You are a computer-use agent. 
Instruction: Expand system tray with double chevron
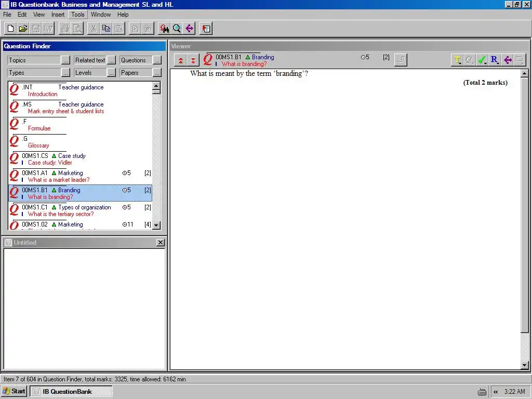pos(496,392)
